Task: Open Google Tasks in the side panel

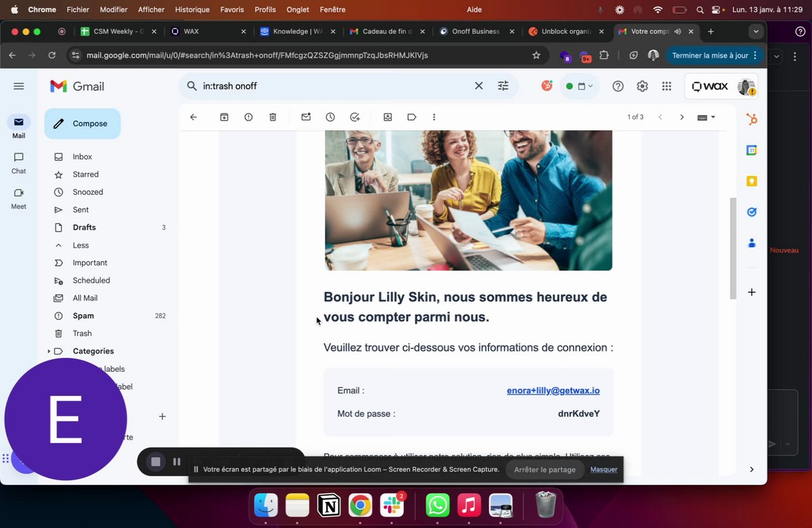Action: click(752, 212)
